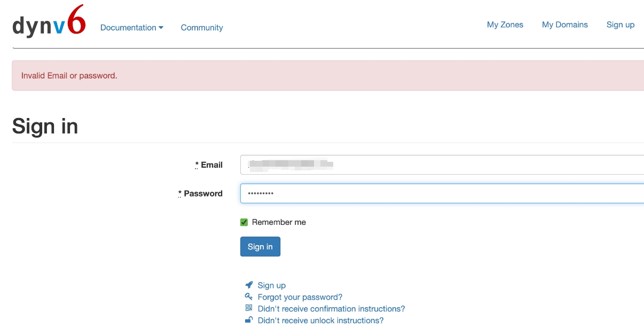Click the rocket icon beside Sign up

click(x=249, y=285)
